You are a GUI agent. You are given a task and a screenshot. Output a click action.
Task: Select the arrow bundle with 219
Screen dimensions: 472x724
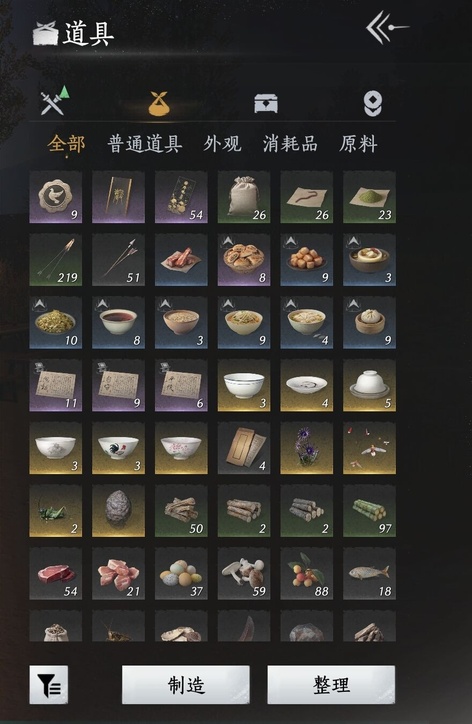click(56, 260)
